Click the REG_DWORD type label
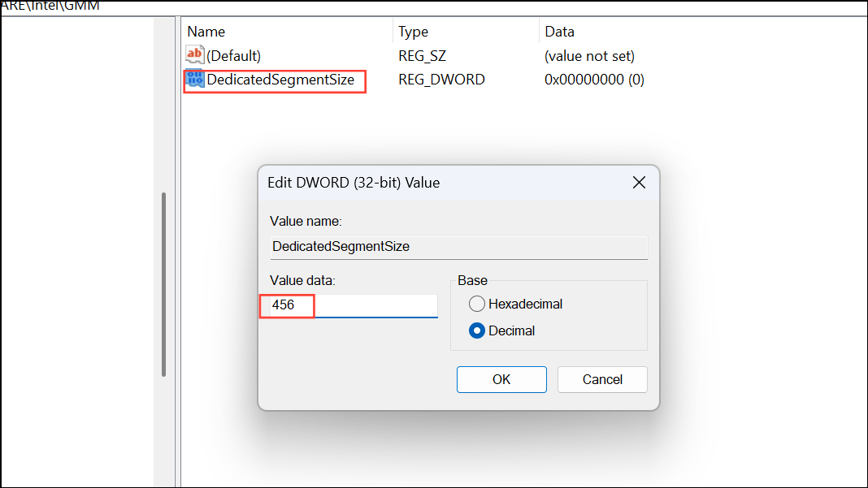The width and height of the screenshot is (868, 488). pos(441,80)
